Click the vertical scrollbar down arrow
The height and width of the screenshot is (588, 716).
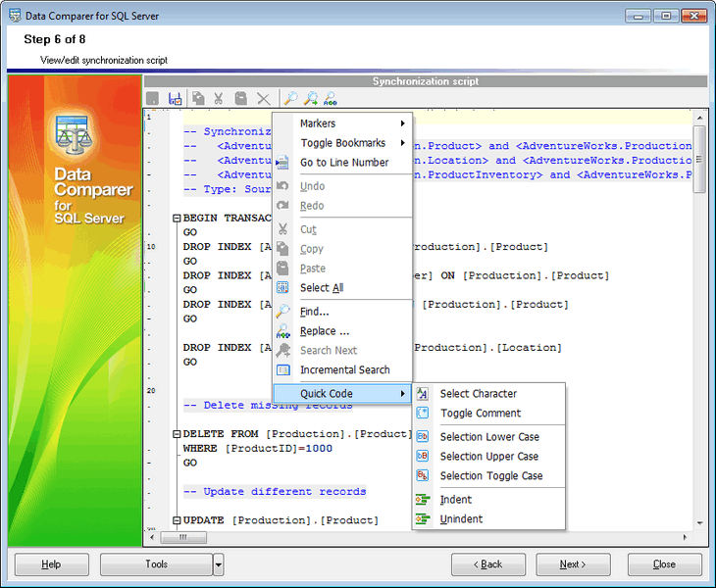click(699, 523)
